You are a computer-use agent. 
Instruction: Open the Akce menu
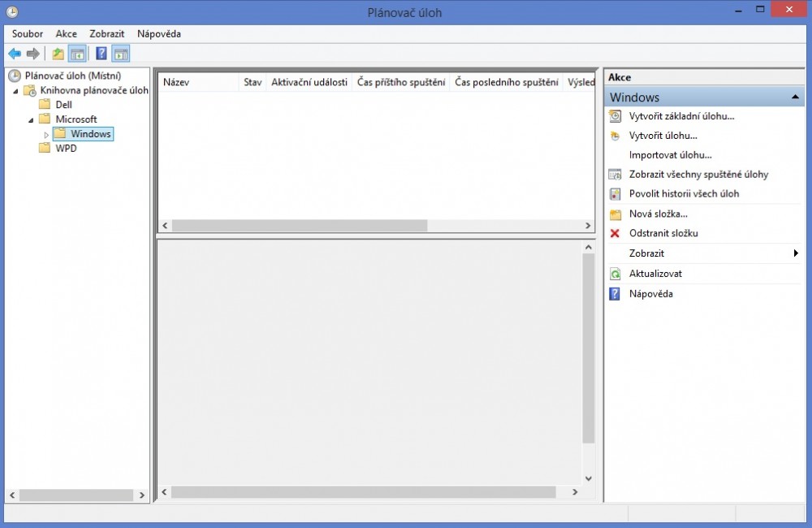pyautogui.click(x=67, y=34)
